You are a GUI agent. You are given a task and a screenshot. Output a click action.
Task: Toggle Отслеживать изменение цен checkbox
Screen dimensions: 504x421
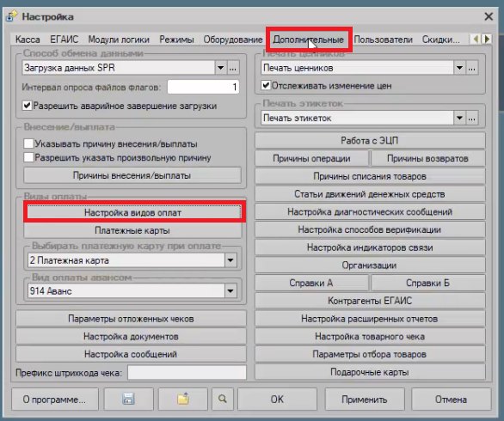[x=266, y=86]
